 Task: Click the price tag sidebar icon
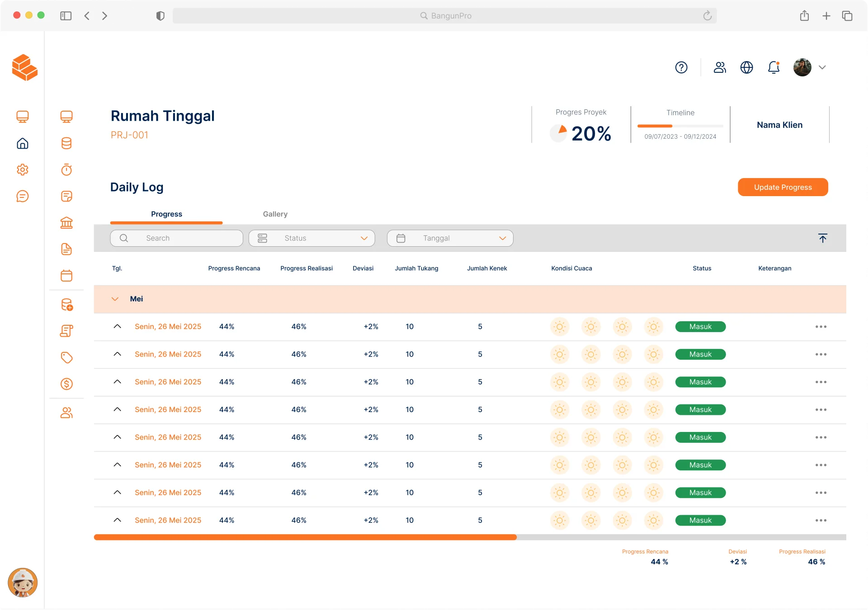(x=66, y=357)
